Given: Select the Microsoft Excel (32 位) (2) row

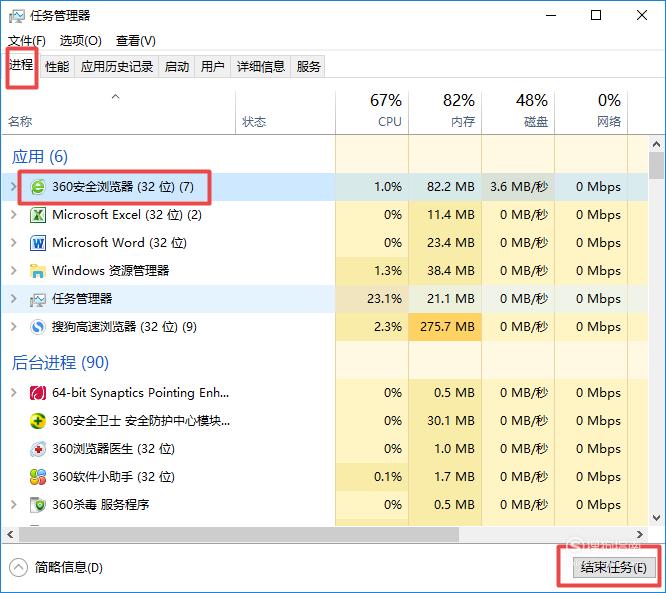Looking at the screenshot, I should tap(325, 215).
